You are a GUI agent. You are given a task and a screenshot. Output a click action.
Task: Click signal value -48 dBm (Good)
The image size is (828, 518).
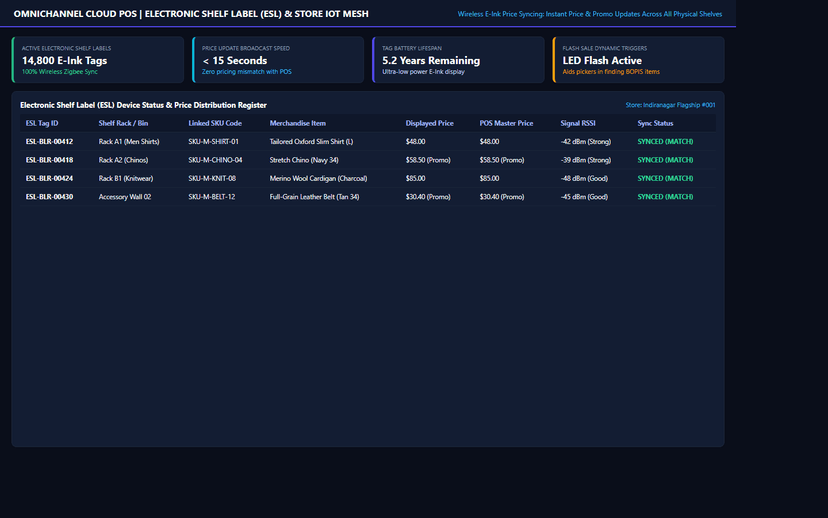point(584,178)
